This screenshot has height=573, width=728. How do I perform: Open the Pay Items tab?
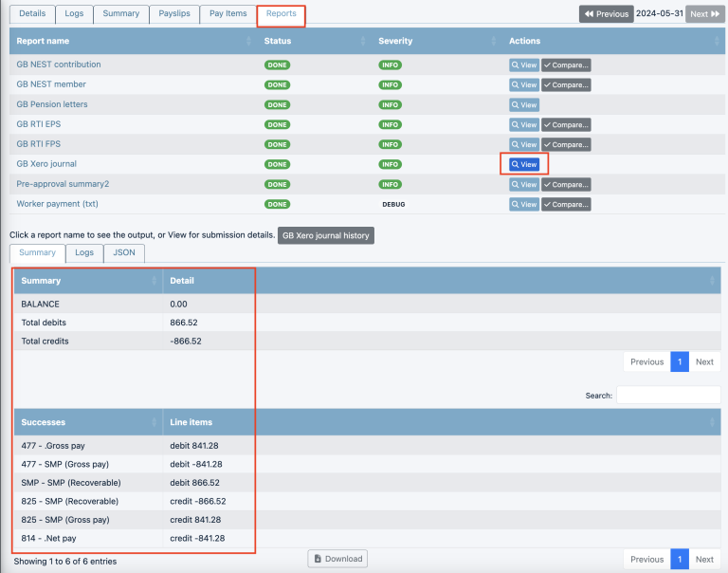(x=227, y=14)
